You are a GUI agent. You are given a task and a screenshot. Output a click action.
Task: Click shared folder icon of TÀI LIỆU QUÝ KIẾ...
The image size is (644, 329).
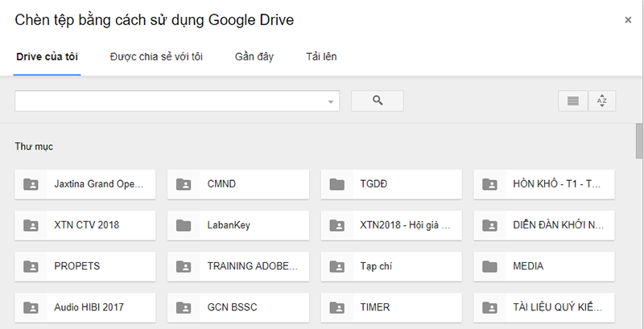489,307
